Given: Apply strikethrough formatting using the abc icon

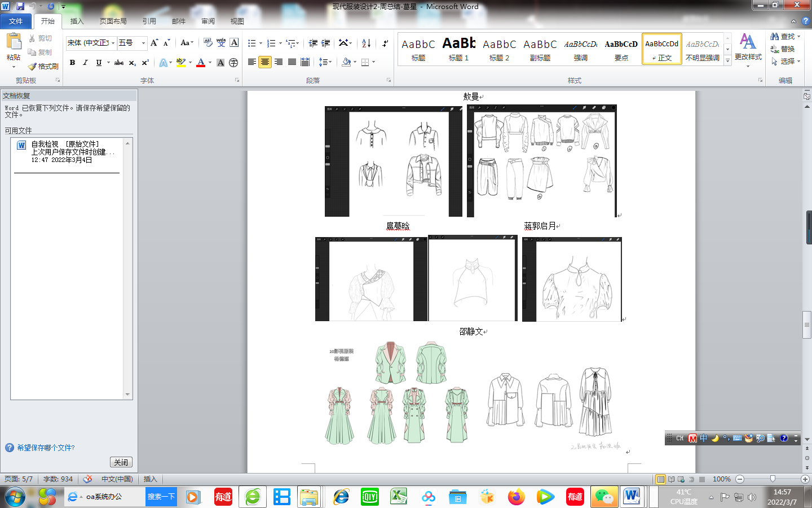Looking at the screenshot, I should click(x=119, y=63).
